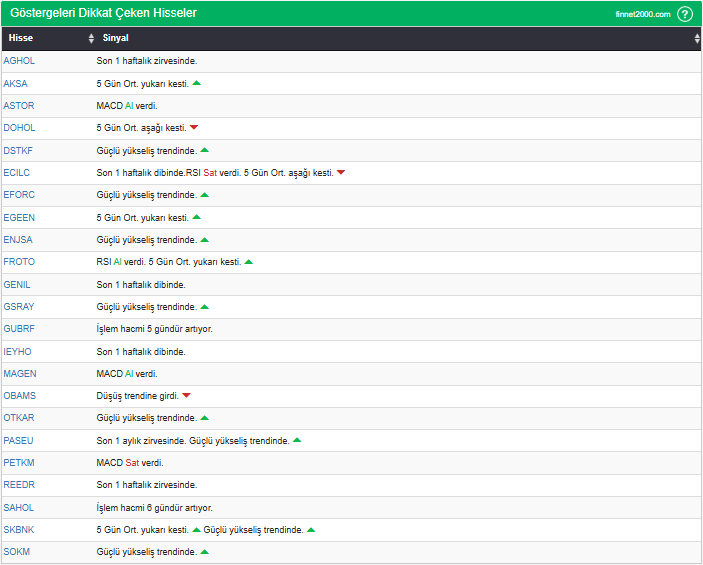Open the PETKM stock link

click(x=19, y=463)
